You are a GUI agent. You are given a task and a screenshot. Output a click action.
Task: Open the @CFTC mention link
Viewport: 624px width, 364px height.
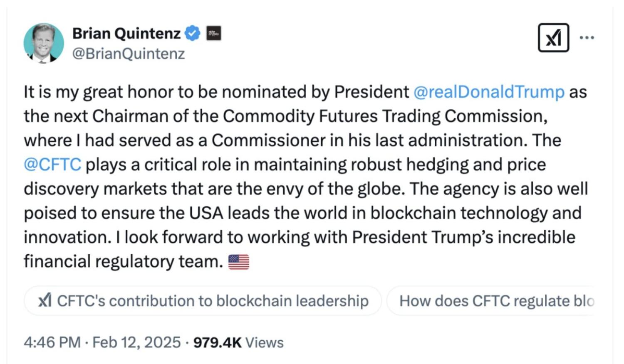pos(52,165)
